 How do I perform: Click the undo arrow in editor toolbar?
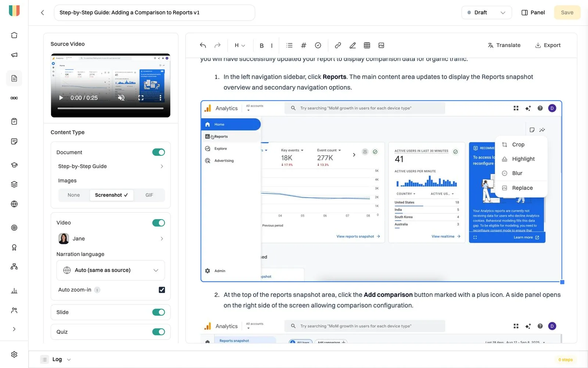[203, 45]
